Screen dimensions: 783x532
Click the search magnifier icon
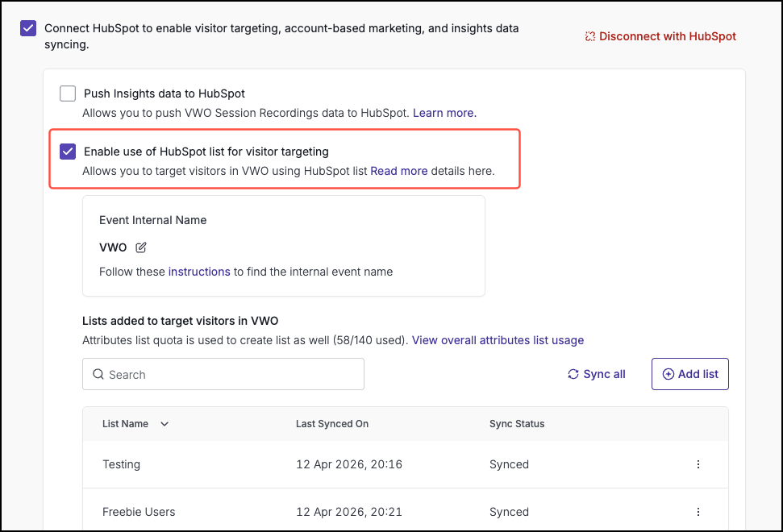tap(98, 374)
